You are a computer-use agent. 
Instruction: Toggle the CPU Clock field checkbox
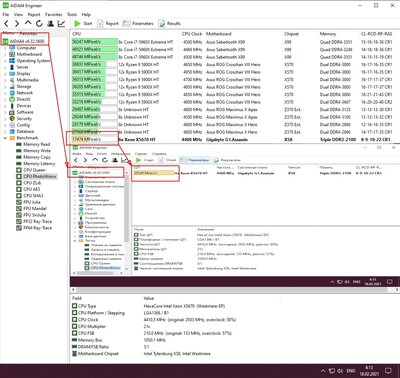(x=75, y=319)
